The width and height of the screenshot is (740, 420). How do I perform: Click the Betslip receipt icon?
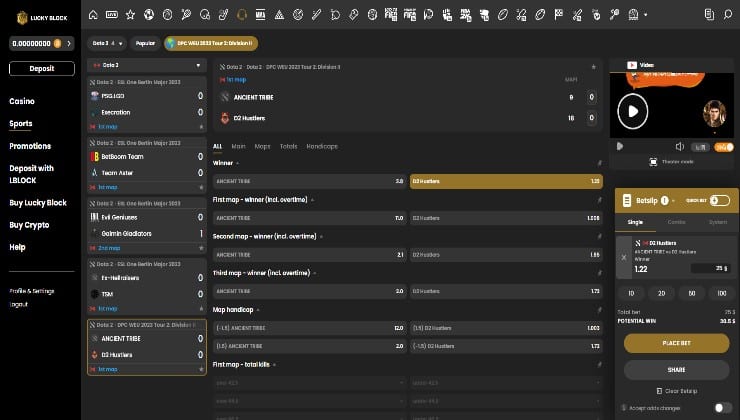tap(627, 201)
